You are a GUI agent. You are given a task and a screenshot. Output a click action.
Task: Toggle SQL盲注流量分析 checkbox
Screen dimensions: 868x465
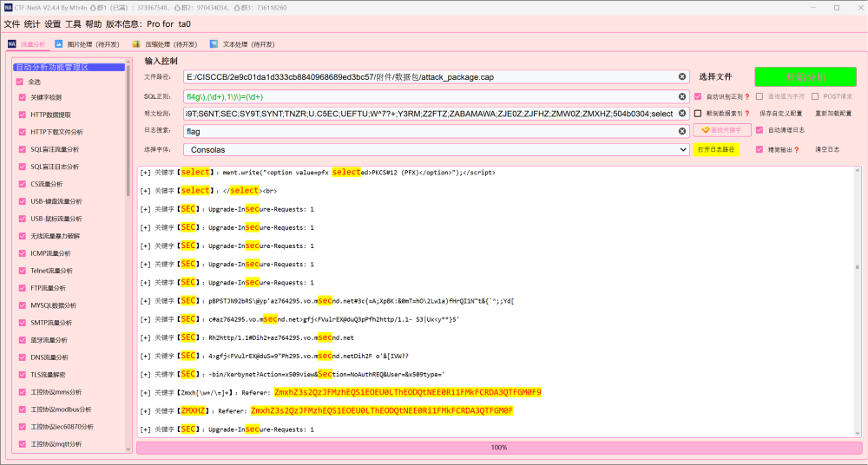pyautogui.click(x=23, y=149)
